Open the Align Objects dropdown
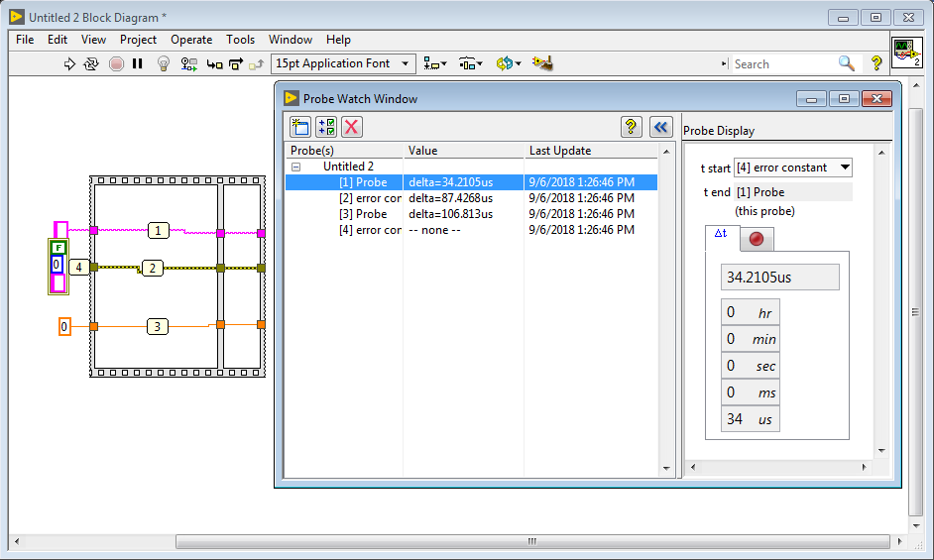This screenshot has height=560, width=934. [x=434, y=63]
